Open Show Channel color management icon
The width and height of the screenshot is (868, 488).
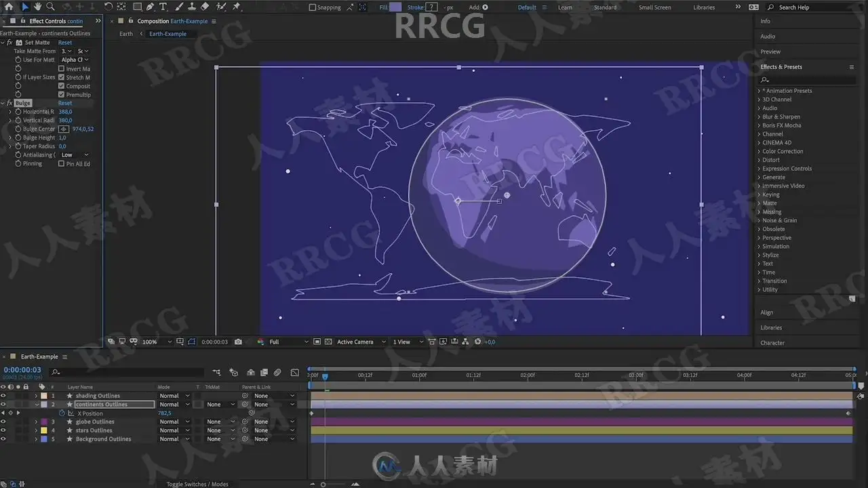click(260, 342)
